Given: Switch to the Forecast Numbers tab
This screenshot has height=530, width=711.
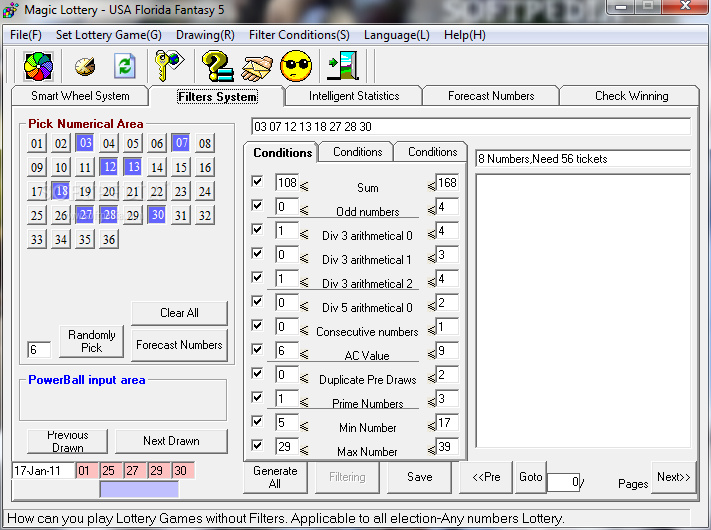Looking at the screenshot, I should tap(491, 96).
